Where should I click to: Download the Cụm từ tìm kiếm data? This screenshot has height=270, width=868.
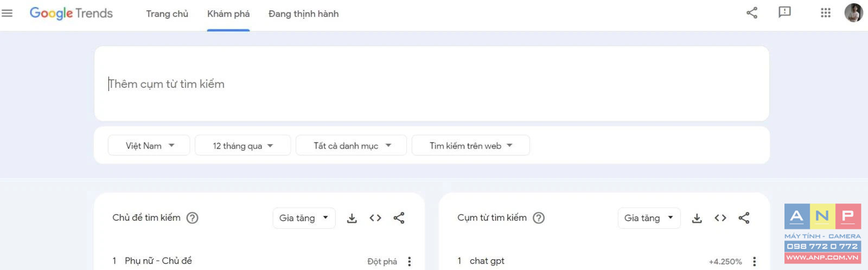tap(697, 218)
